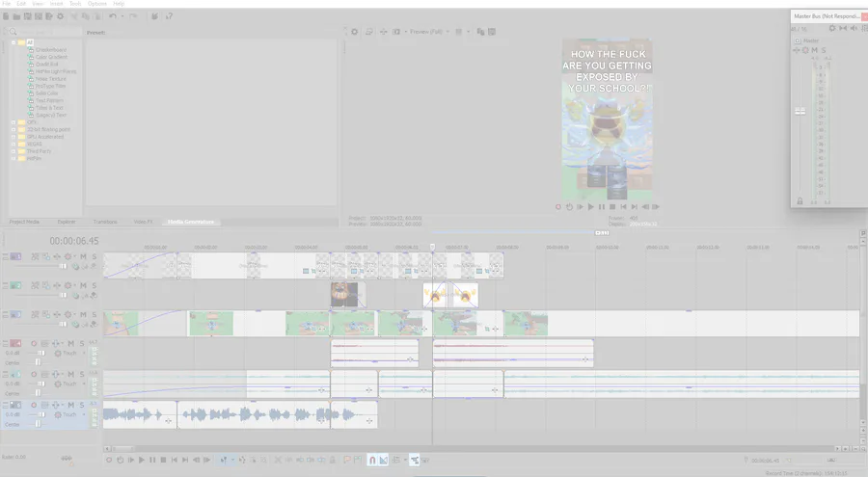Image resolution: width=868 pixels, height=477 pixels.
Task: Open track 4 Touch automation dropdown
Action: [x=84, y=353]
